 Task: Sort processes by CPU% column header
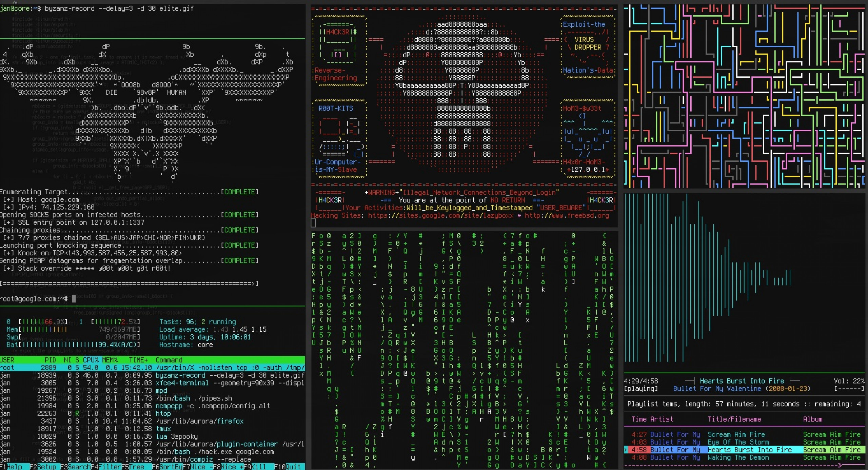click(91, 360)
